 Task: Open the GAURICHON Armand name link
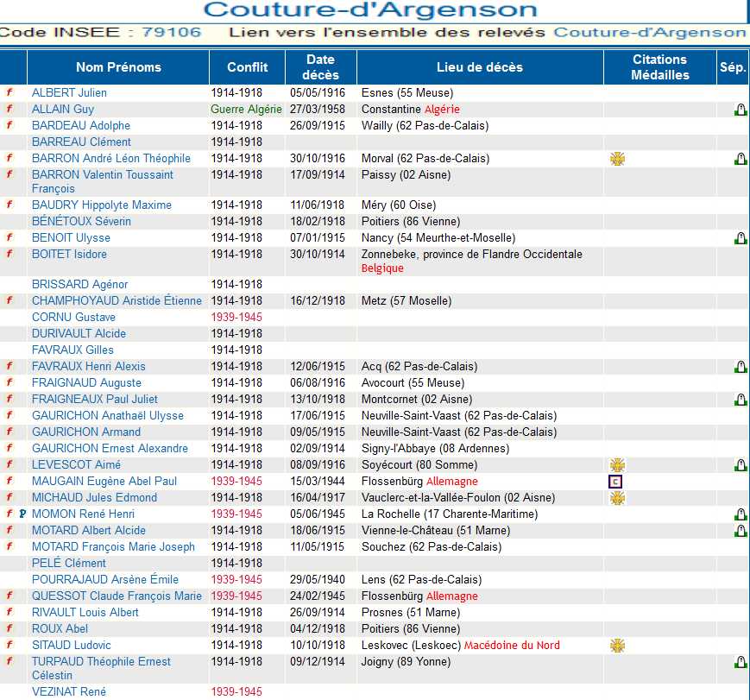click(86, 432)
